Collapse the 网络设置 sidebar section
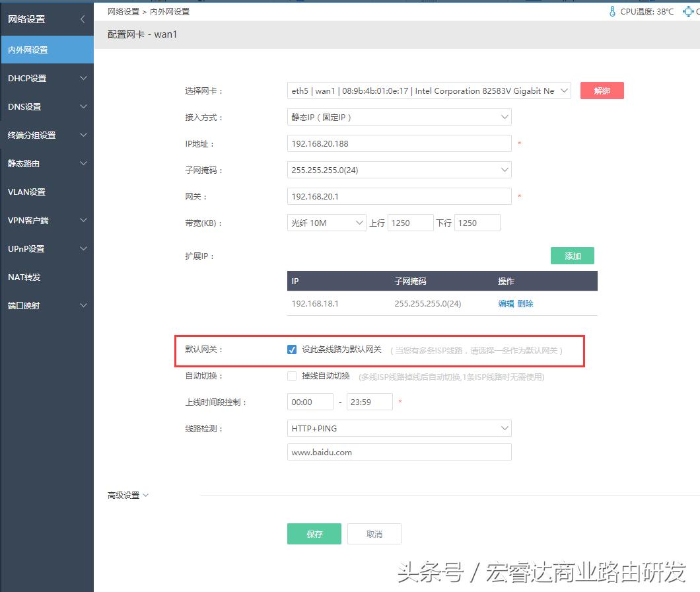This screenshot has width=700, height=592. [83, 19]
